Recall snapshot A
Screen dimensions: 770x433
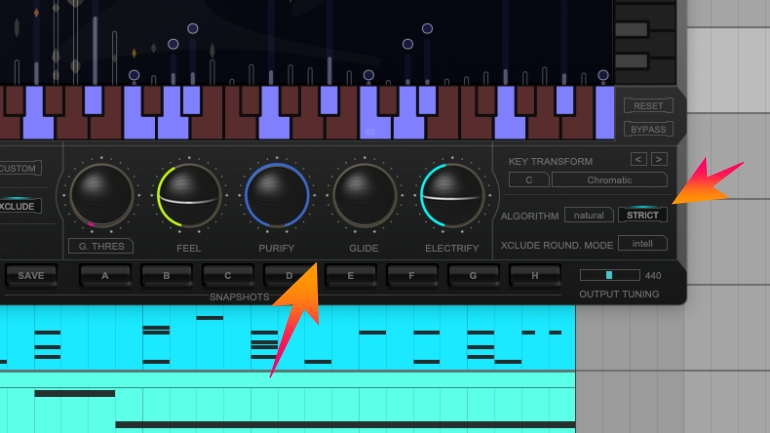click(x=106, y=276)
